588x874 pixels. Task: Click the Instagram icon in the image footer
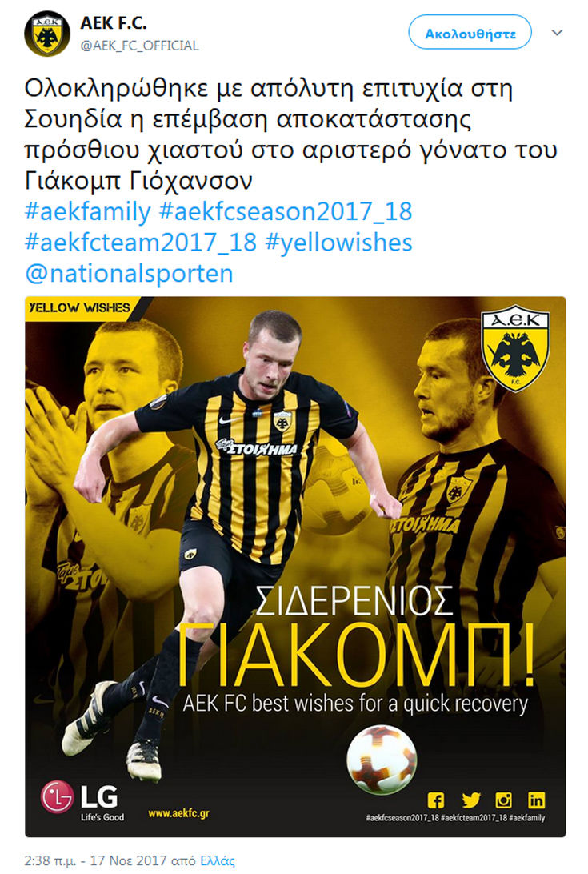click(504, 800)
